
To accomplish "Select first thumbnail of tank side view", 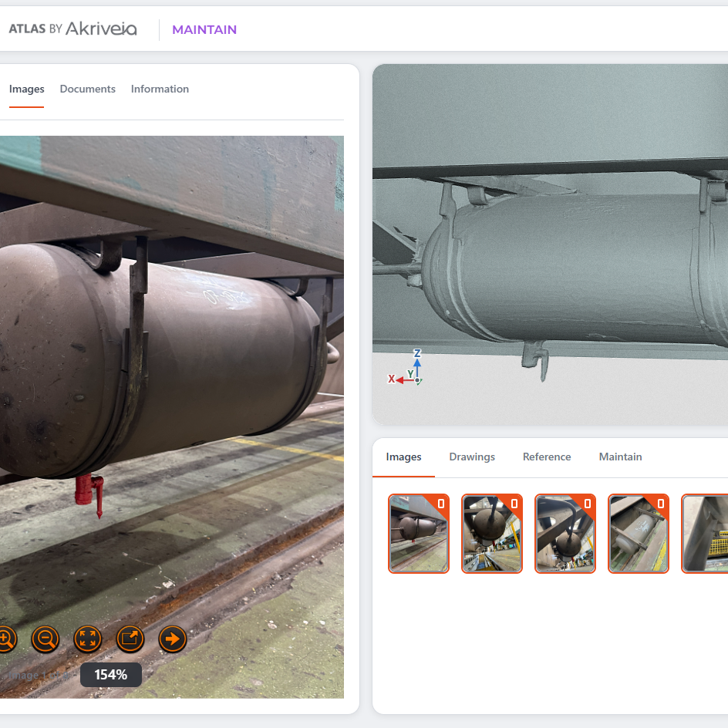I will click(418, 534).
